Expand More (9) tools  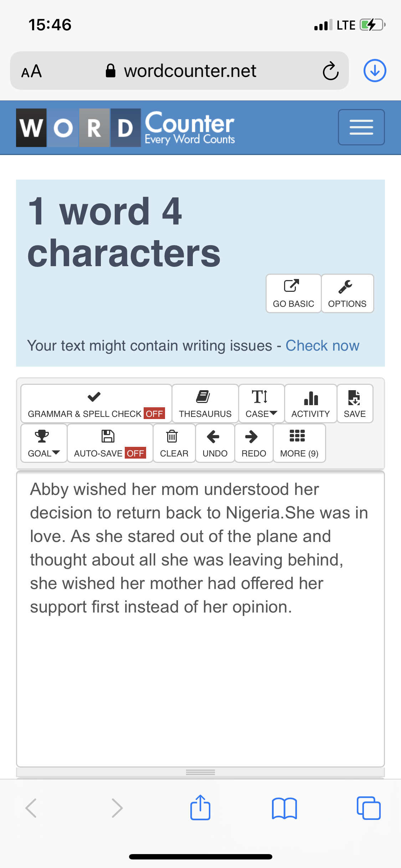click(x=299, y=443)
